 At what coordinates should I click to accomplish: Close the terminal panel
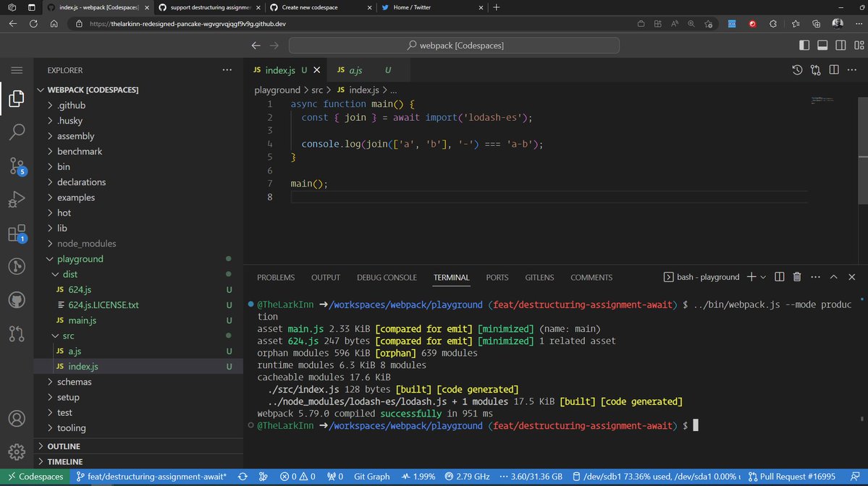tap(851, 277)
